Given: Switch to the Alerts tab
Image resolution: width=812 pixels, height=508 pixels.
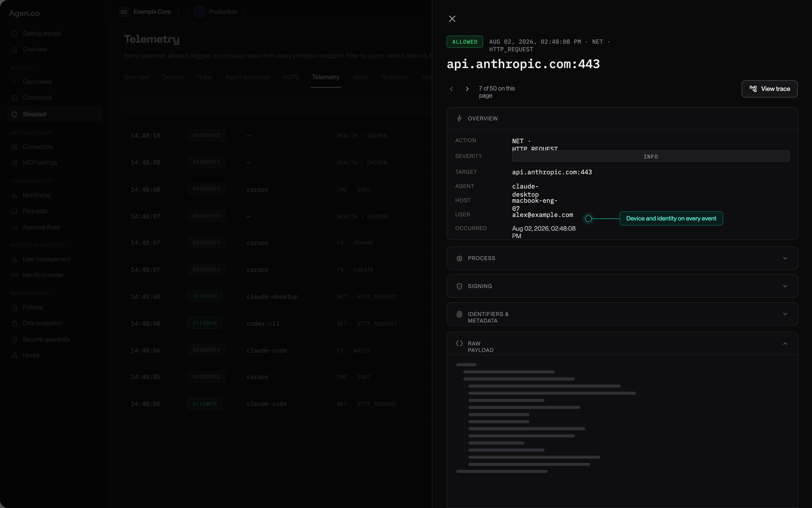Looking at the screenshot, I should pos(360,77).
